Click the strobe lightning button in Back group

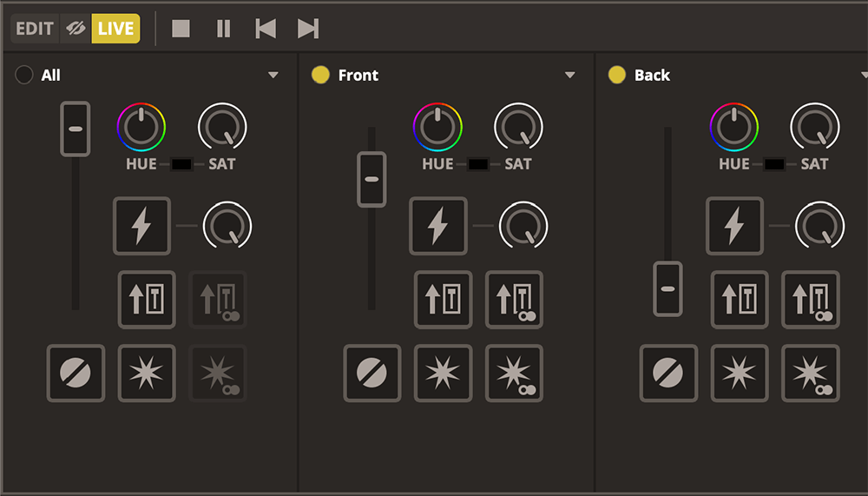tap(734, 226)
